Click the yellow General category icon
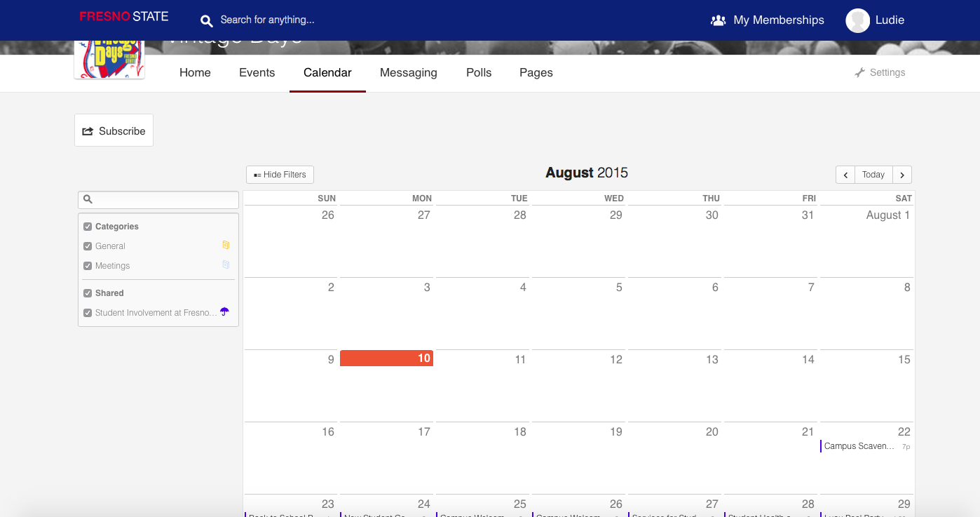 click(226, 246)
